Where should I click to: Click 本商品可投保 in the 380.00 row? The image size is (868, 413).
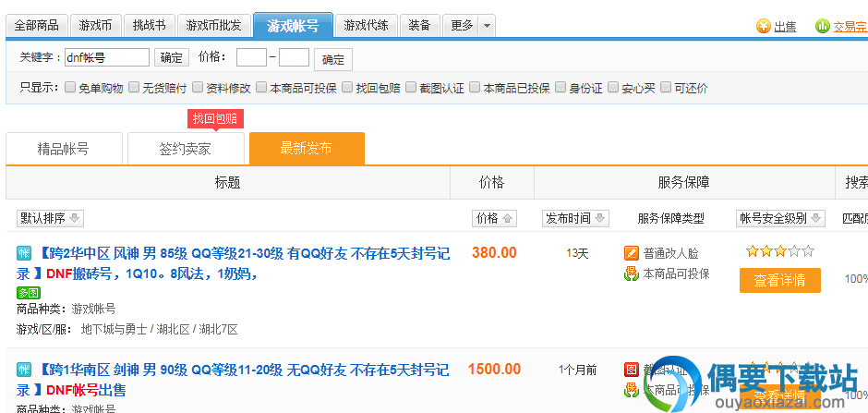[677, 273]
